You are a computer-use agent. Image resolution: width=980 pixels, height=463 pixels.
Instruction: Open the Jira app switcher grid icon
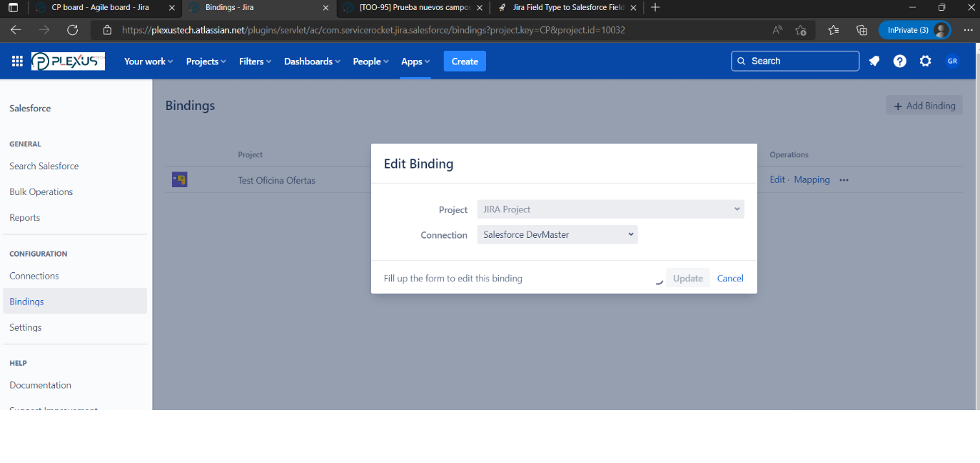17,61
